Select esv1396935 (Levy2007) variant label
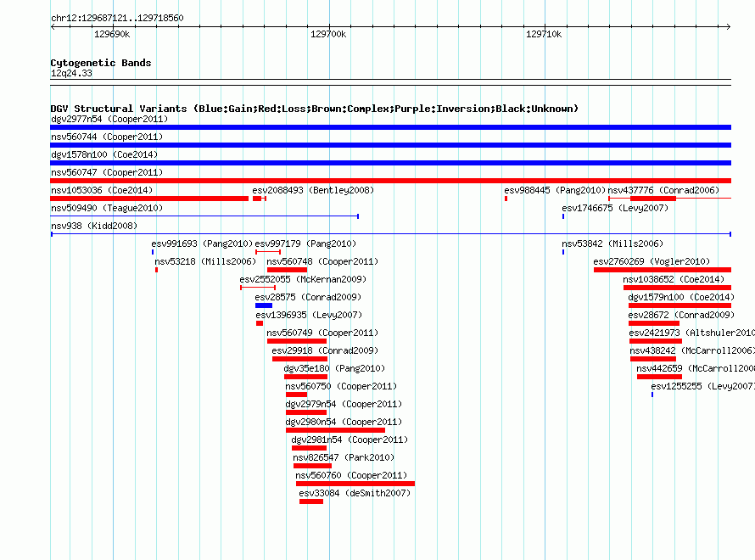 click(309, 315)
